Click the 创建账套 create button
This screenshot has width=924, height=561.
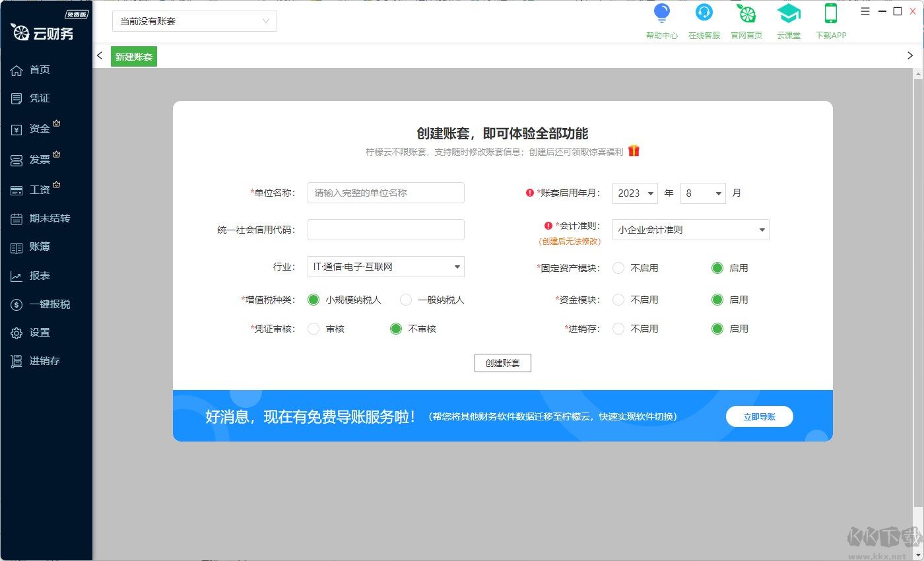(x=502, y=362)
